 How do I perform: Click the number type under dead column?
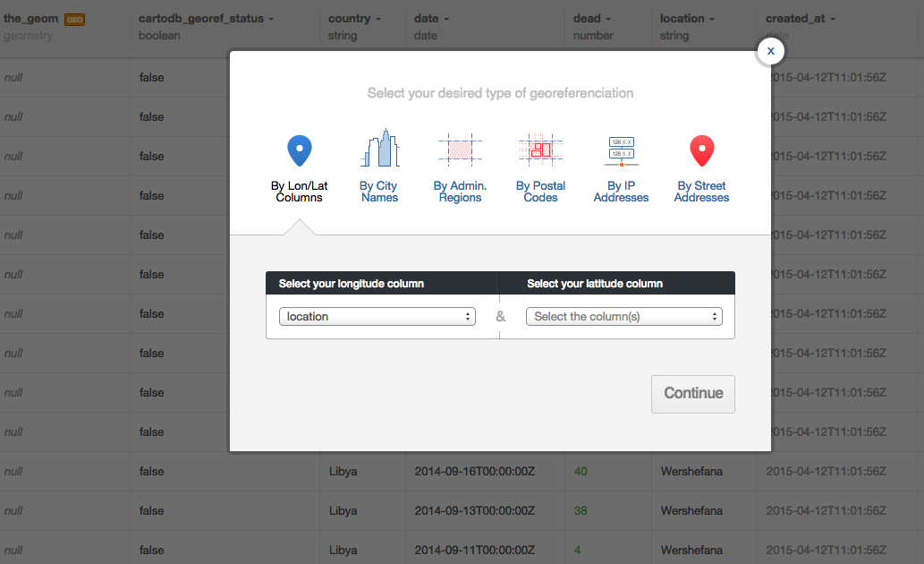pos(593,36)
